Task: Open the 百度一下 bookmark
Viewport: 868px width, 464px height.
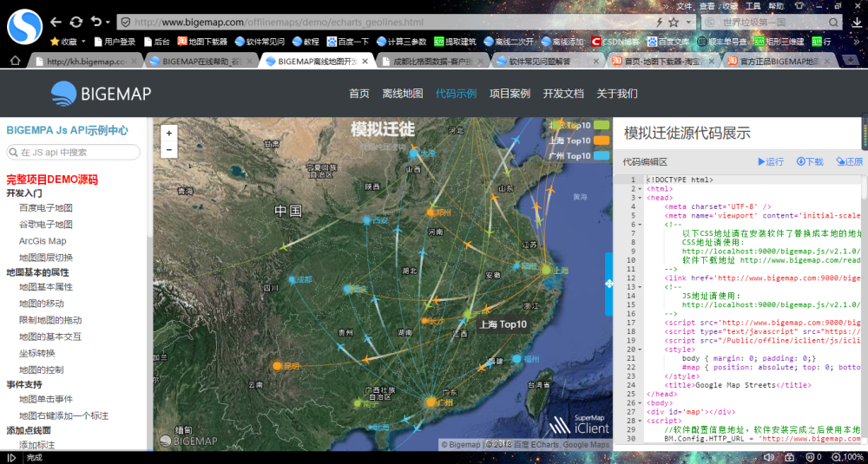Action: 348,42
